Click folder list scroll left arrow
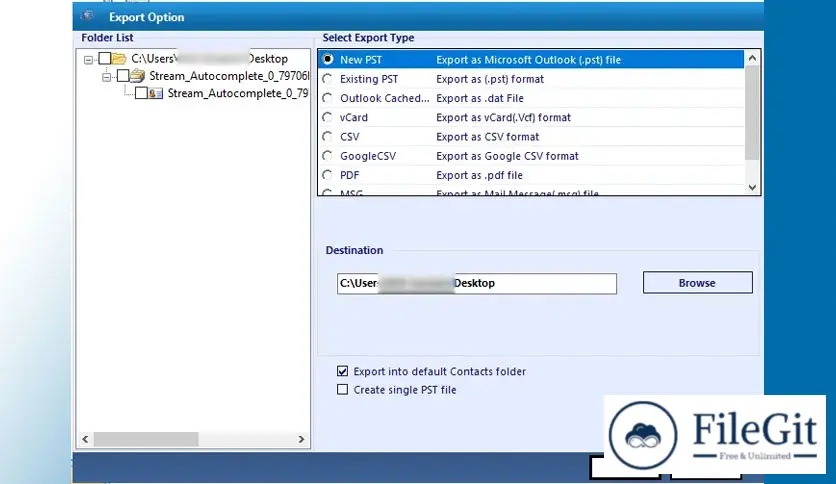The height and width of the screenshot is (484, 836). click(85, 439)
